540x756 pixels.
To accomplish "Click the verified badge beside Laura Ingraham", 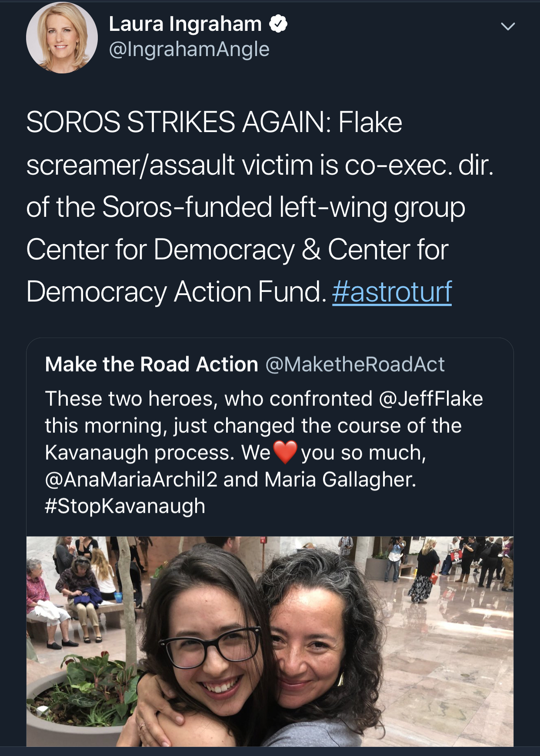I will pos(278,24).
